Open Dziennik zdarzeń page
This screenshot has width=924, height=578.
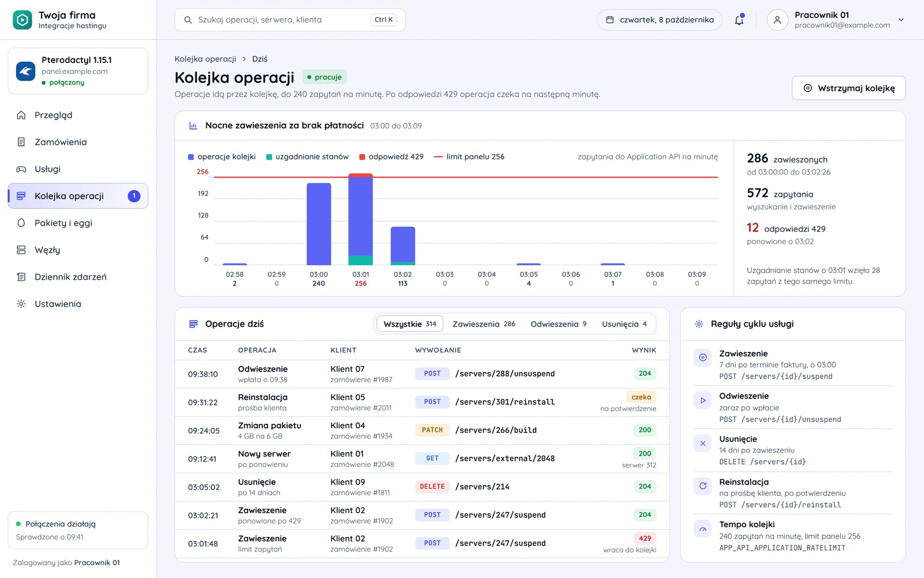(78, 277)
